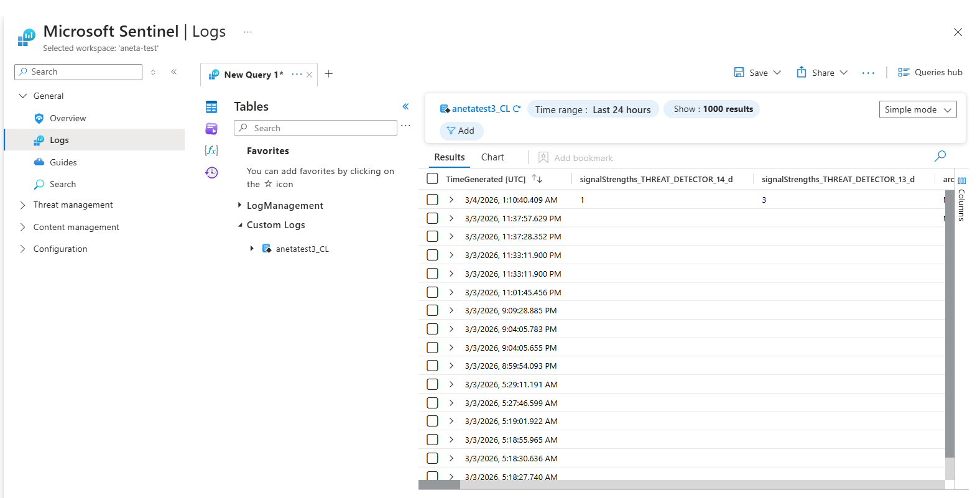Click the expand/collapse sort arrows beside Search

(153, 72)
